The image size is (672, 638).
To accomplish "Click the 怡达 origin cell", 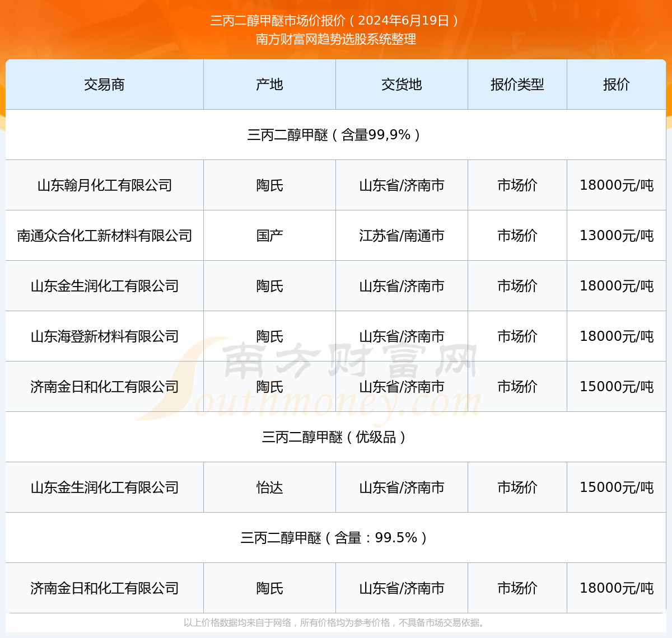I will tap(269, 487).
